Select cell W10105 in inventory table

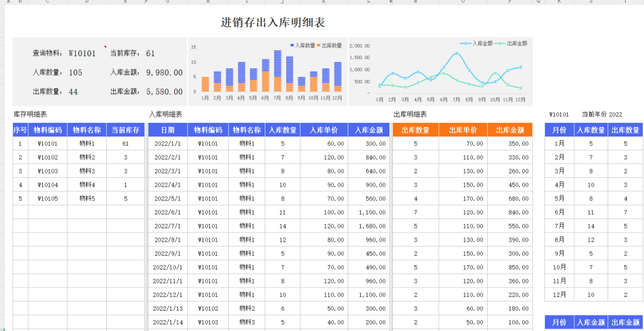pos(48,199)
